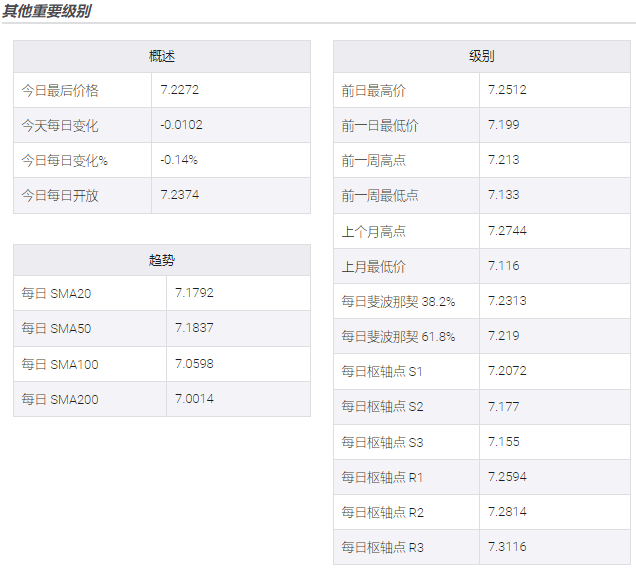This screenshot has height=583, width=636.
Task: Click the 每日斐波那契 61.8% value 7.219
Action: pyautogui.click(x=503, y=336)
